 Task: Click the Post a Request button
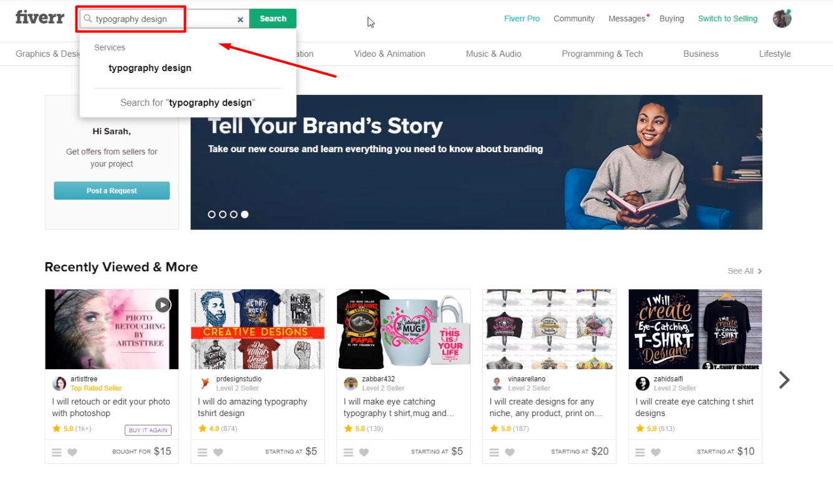tap(112, 190)
